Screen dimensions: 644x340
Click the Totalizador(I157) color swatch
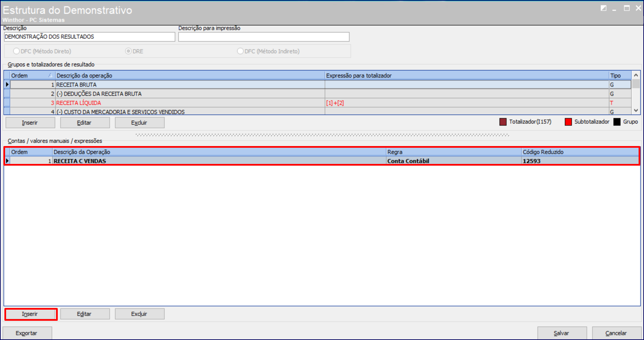tap(503, 122)
